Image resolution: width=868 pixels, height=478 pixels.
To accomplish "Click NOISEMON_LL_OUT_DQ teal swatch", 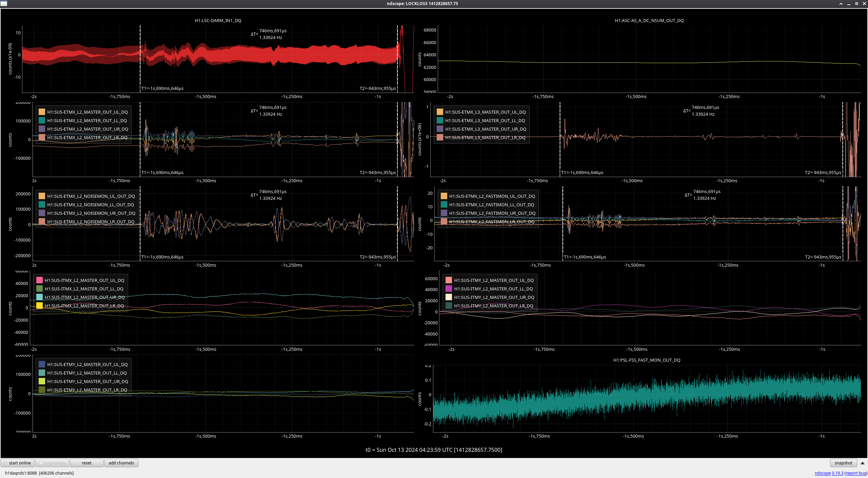I will tap(42, 205).
